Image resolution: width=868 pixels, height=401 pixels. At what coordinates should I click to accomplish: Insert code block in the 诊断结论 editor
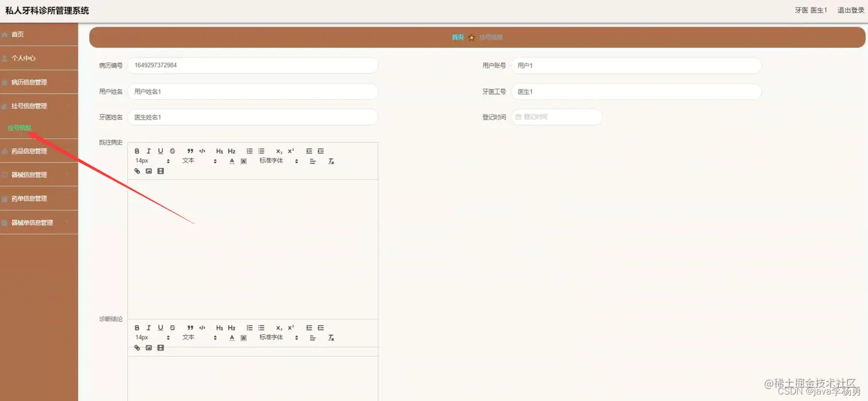pyautogui.click(x=202, y=328)
